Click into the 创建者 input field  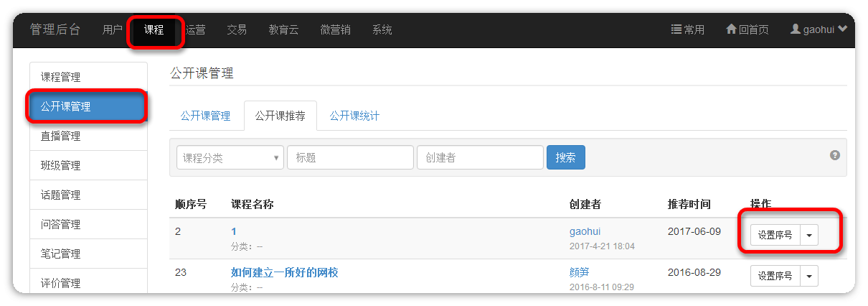479,158
